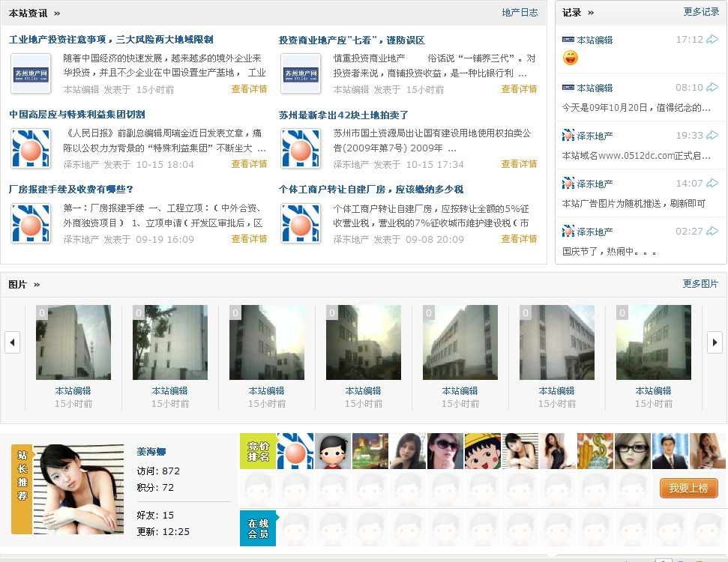Viewport: 728px width, 562px height.
Task: Open the record text 今天是09年10月20日，值得纪念的...
Action: click(x=636, y=108)
